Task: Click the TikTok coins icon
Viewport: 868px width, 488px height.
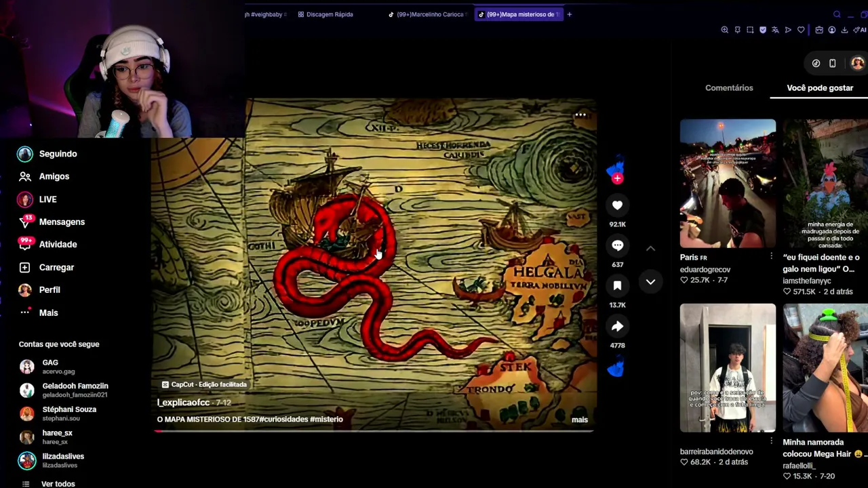Action: [x=816, y=63]
